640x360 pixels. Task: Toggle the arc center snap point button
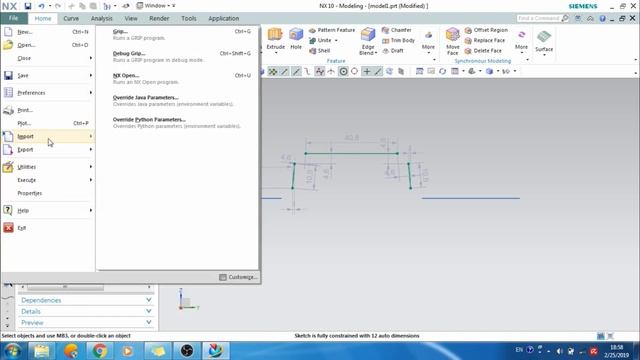(x=343, y=71)
